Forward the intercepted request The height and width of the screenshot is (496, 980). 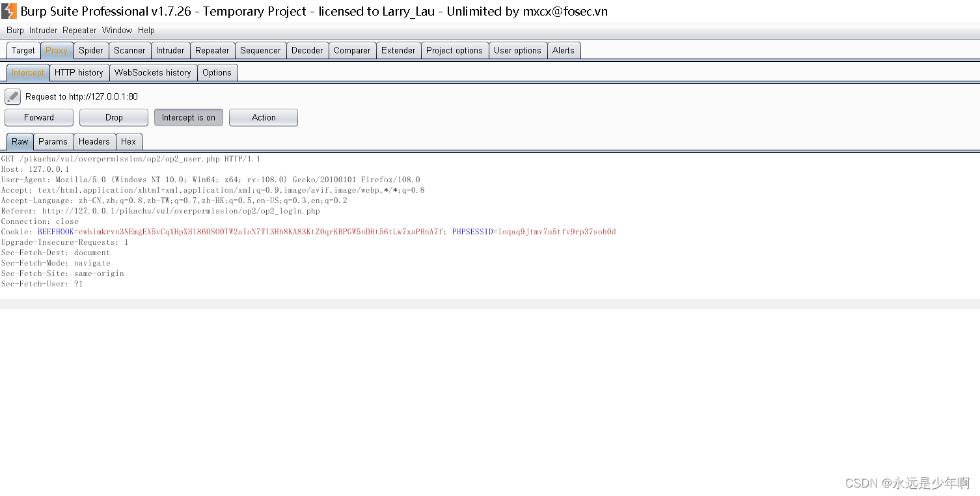pyautogui.click(x=39, y=117)
